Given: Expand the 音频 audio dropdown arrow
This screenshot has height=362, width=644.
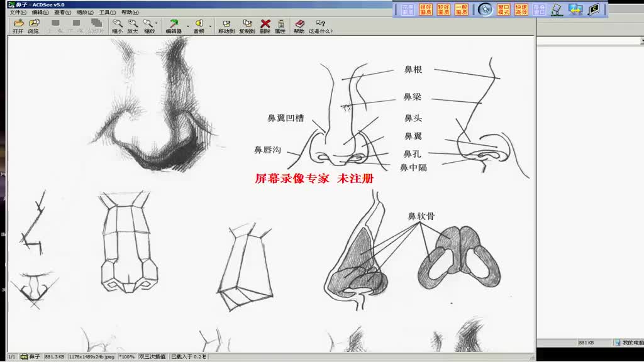Looking at the screenshot, I should pos(210,26).
